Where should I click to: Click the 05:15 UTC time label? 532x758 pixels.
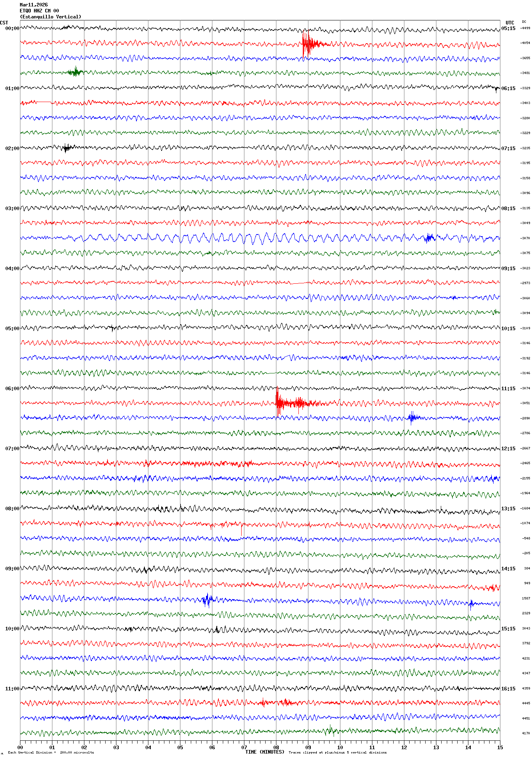508,28
